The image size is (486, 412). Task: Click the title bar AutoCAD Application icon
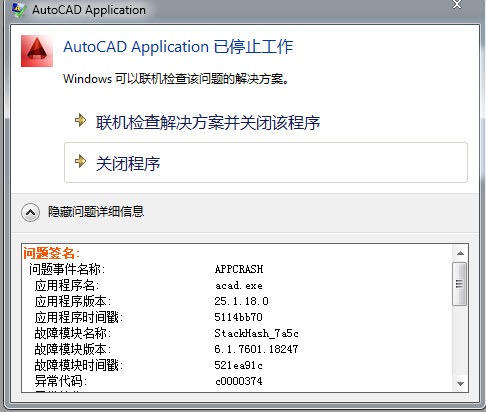pos(19,10)
